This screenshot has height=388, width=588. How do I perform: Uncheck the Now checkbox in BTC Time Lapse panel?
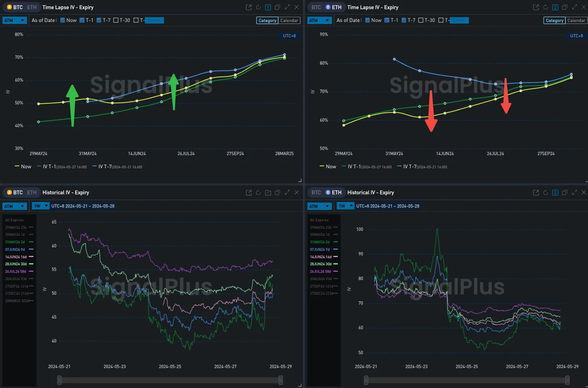(63, 20)
